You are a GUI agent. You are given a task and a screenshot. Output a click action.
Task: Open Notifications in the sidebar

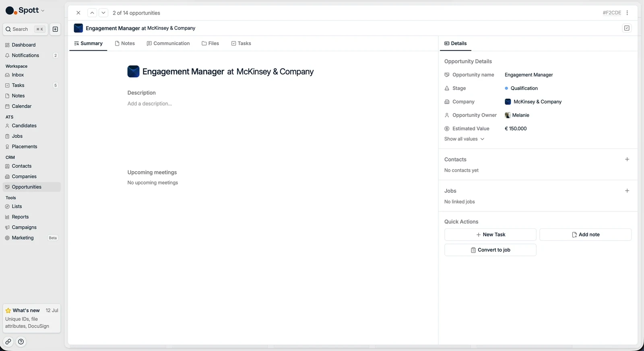pos(32,56)
